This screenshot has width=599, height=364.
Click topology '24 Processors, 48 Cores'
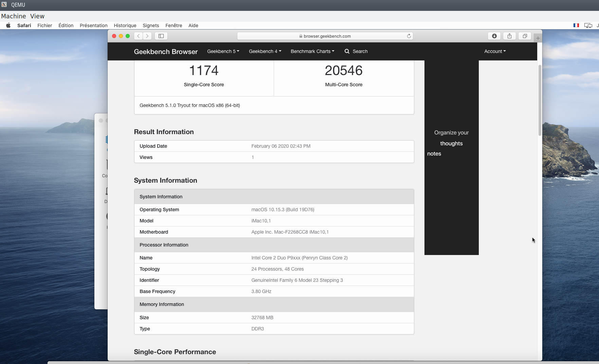277,269
